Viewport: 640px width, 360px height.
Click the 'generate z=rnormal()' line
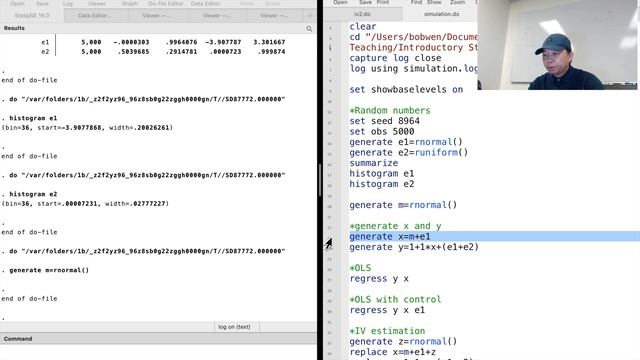point(403,342)
